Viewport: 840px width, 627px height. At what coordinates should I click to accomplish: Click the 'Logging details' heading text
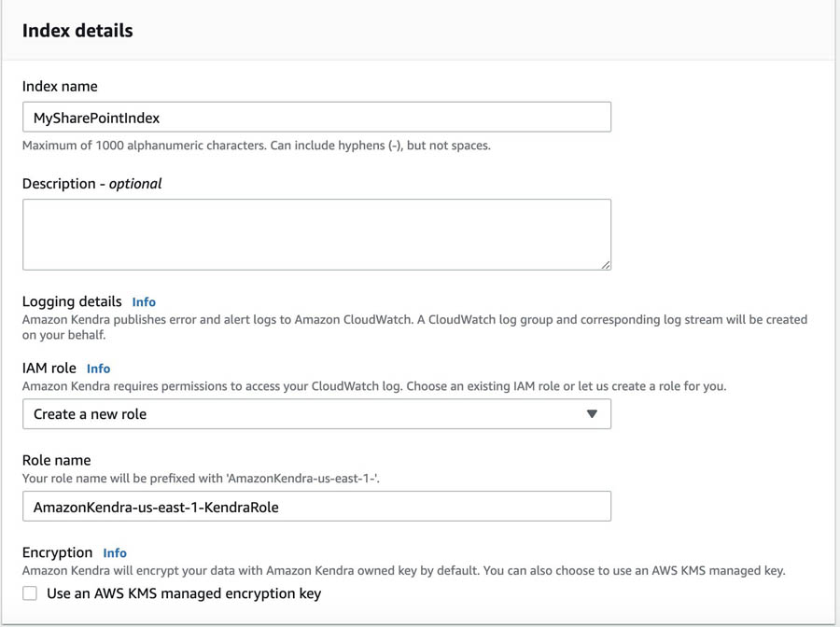pos(72,301)
